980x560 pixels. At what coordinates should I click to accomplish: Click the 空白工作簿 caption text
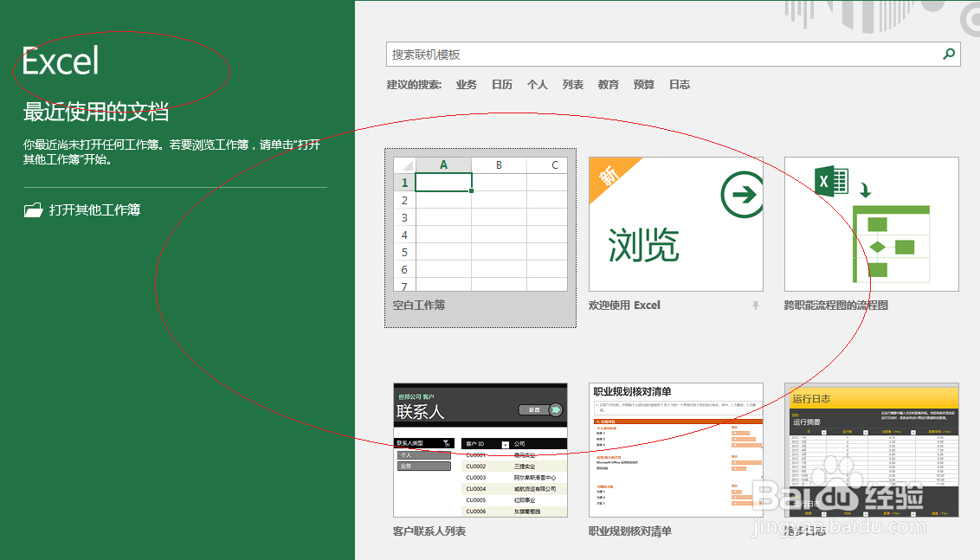pos(419,305)
